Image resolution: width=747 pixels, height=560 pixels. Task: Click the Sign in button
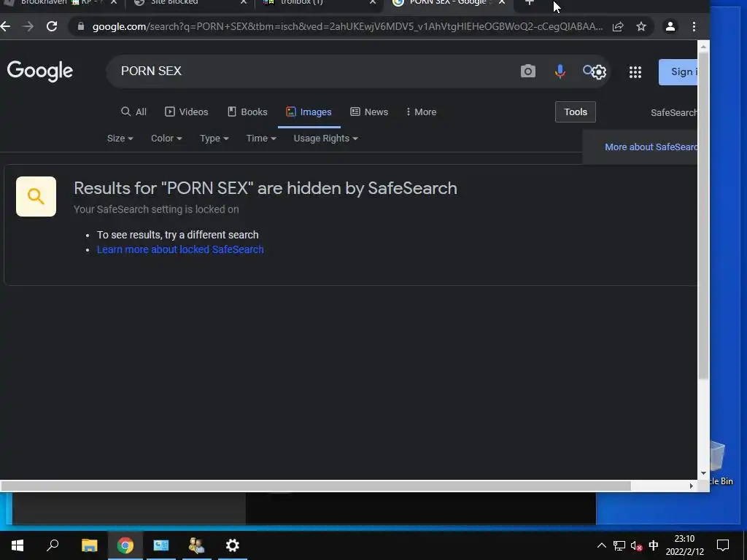678,72
